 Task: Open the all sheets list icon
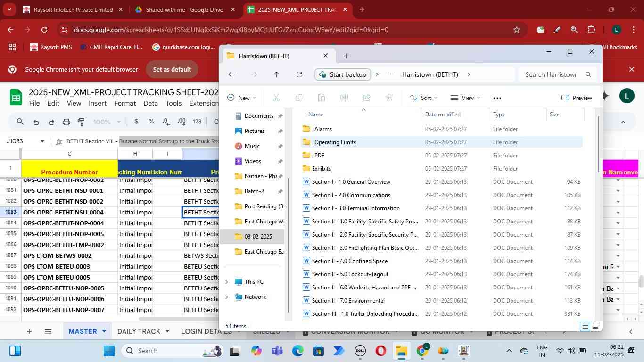click(48, 331)
